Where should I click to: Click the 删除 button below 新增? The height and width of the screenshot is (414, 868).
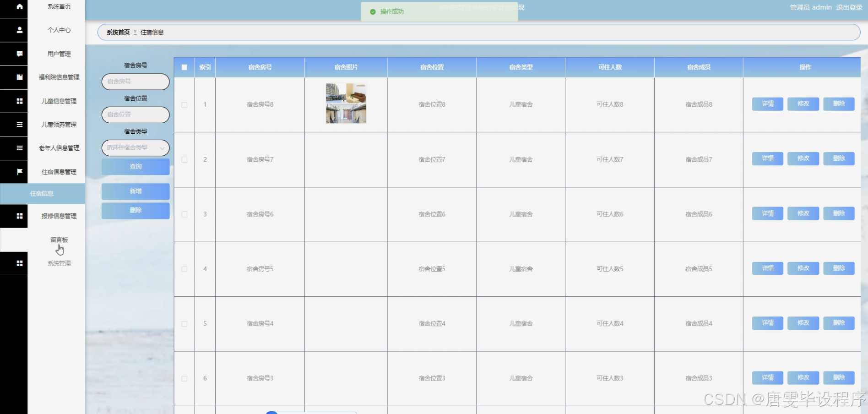click(x=136, y=211)
